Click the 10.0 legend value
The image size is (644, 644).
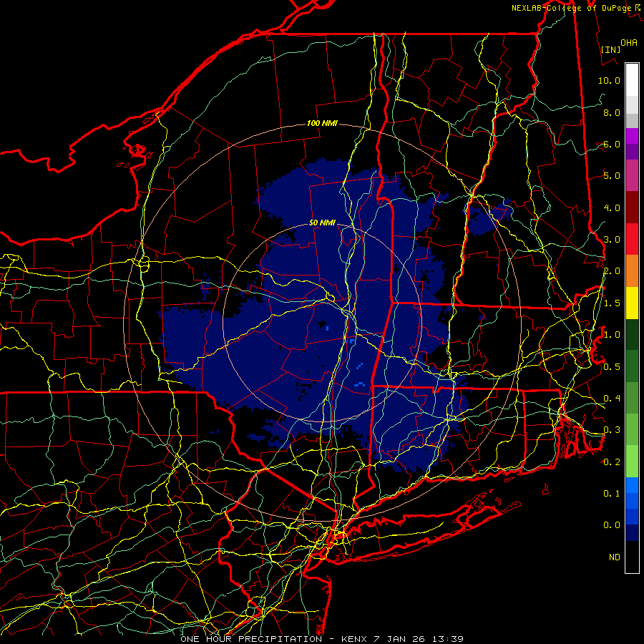tap(609, 80)
